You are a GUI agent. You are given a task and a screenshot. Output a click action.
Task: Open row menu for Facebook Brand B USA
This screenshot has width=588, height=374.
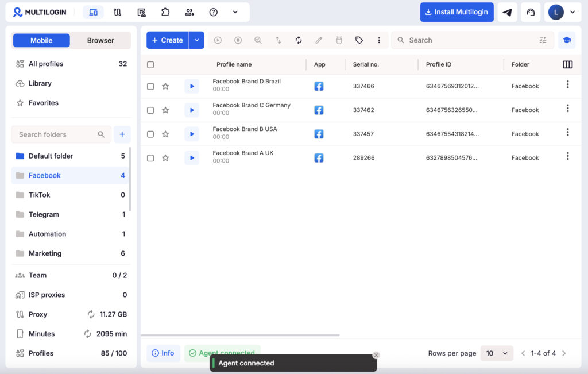pos(568,132)
